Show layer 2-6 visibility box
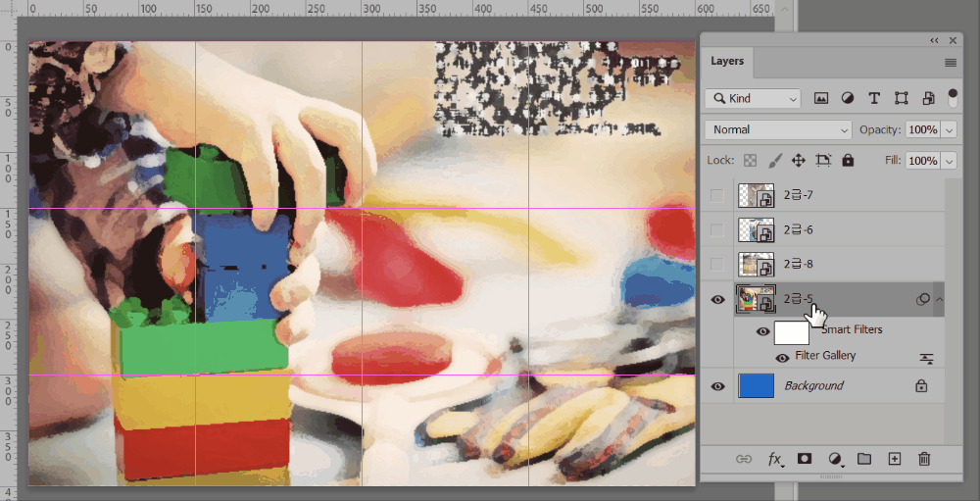The height and width of the screenshot is (501, 980). coord(717,230)
